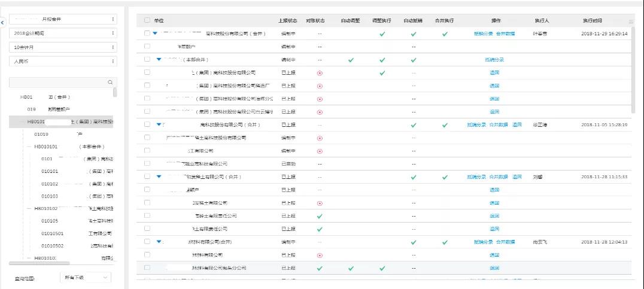Image resolution: width=644 pixels, height=289 pixels.
Task: Tick the checkbox for the 本部合并 row
Action: coord(147,59)
